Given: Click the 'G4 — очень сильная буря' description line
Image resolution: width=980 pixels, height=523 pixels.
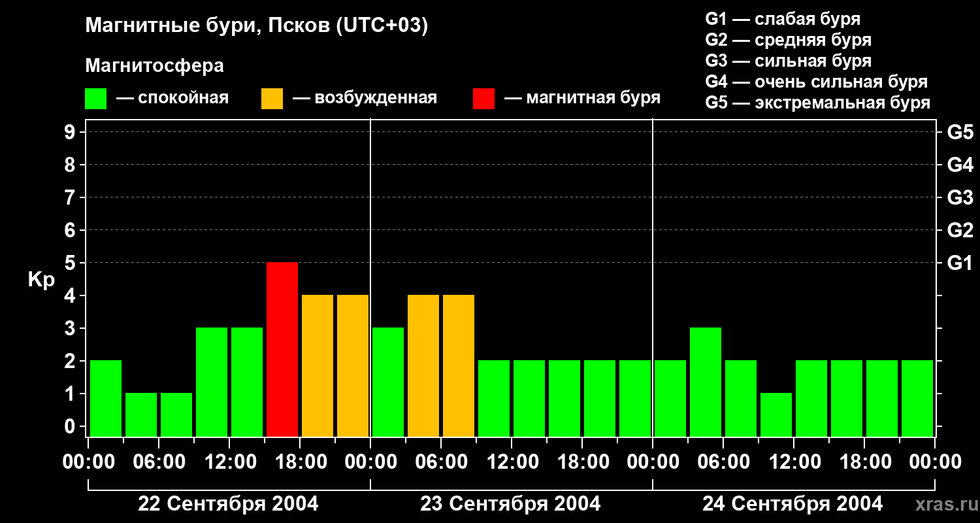Looking at the screenshot, I should click(x=817, y=82).
